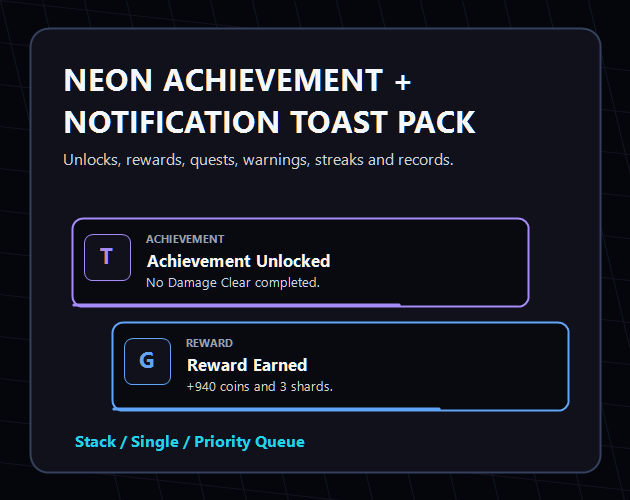Click the purple achievement toast progress bar
The height and width of the screenshot is (500, 630).
(237, 305)
